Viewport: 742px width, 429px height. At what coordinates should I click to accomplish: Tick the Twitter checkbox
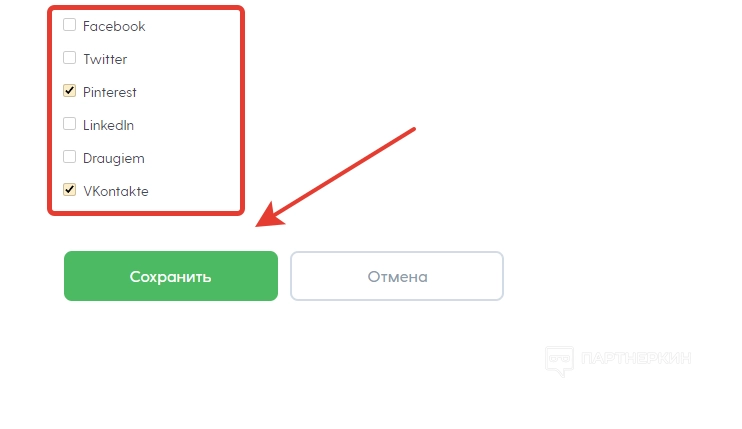(x=70, y=58)
